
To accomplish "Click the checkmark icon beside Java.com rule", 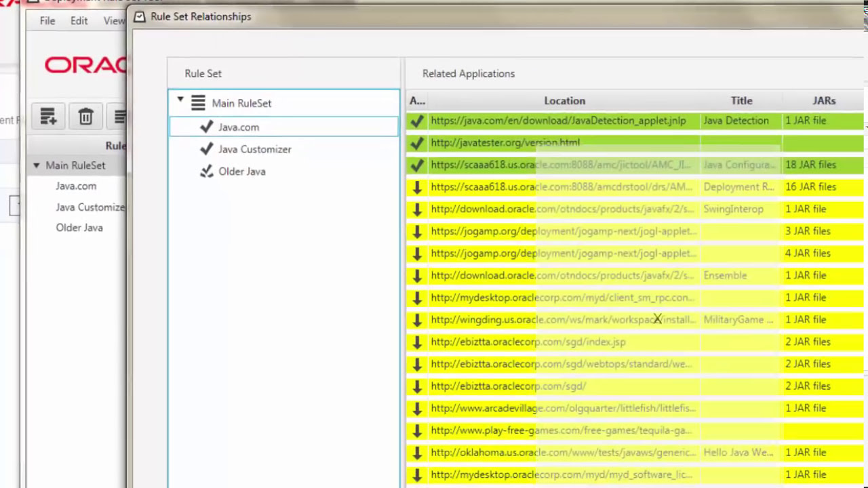I will [207, 127].
